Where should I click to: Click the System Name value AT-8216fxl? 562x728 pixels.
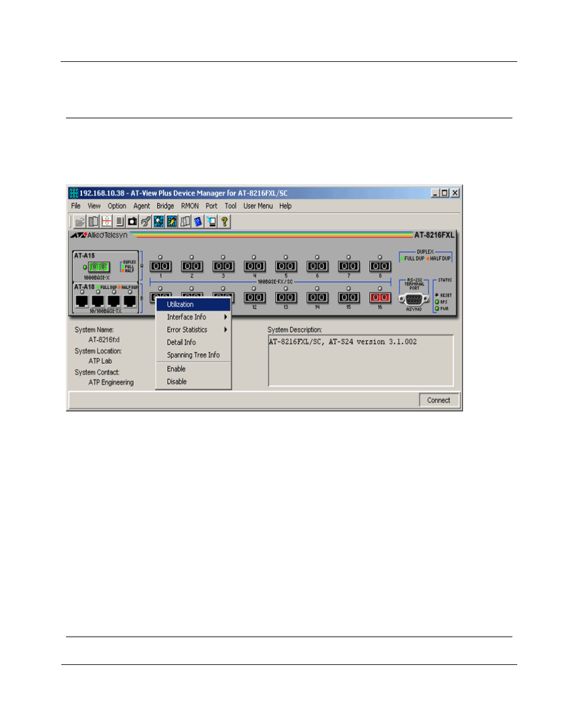[x=104, y=340]
